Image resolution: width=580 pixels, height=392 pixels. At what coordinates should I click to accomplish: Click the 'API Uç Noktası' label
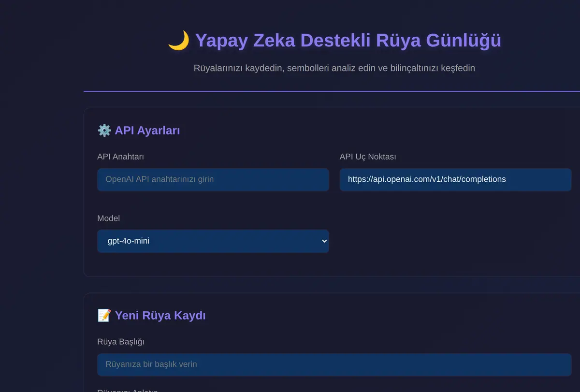368,157
